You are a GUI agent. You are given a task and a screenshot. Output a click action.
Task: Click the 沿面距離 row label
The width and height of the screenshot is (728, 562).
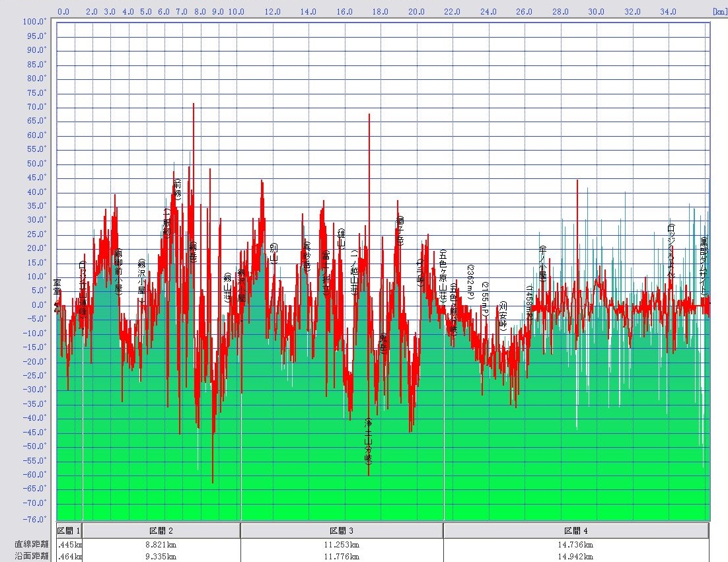32,557
